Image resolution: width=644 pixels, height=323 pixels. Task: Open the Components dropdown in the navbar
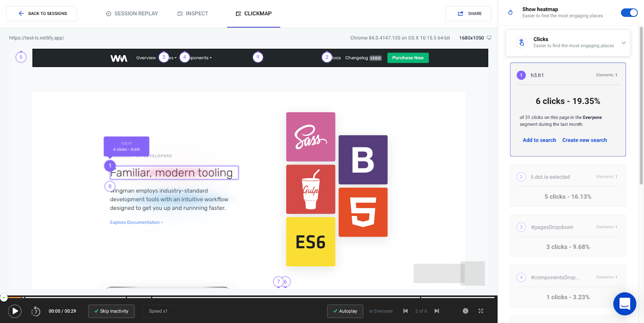click(x=200, y=58)
